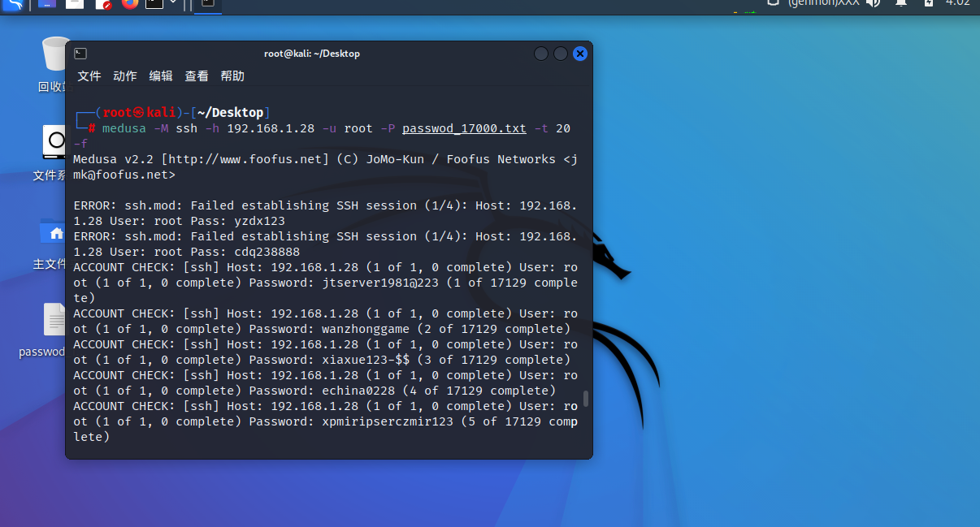Click the terminal window title icon
The image size is (980, 527).
point(80,54)
